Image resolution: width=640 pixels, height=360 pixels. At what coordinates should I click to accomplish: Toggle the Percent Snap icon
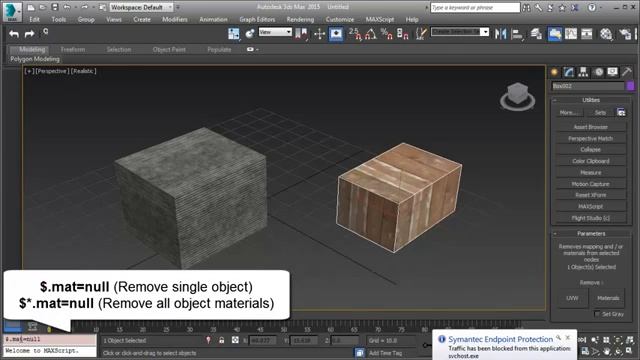[386, 34]
